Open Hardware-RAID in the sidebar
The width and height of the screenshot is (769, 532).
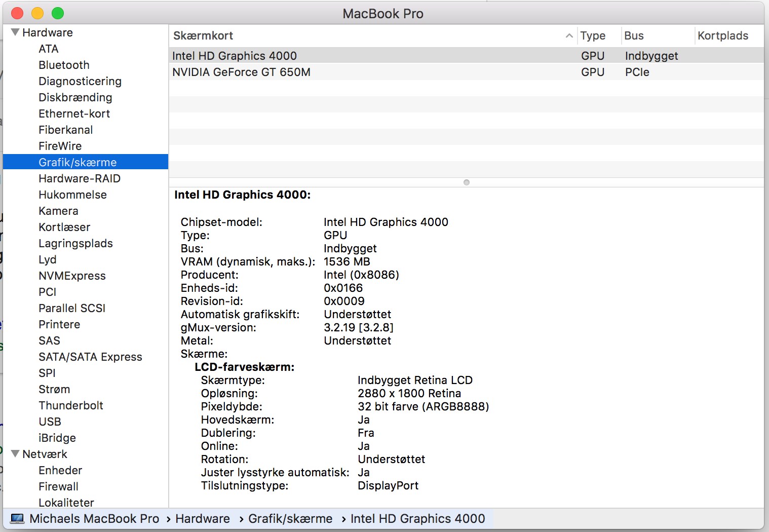[80, 178]
